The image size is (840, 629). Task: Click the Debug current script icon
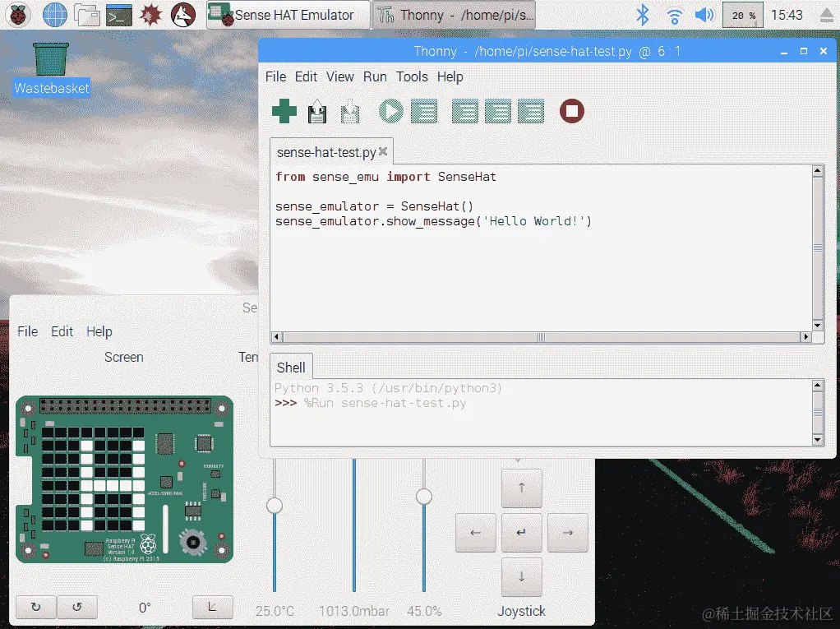(424, 112)
